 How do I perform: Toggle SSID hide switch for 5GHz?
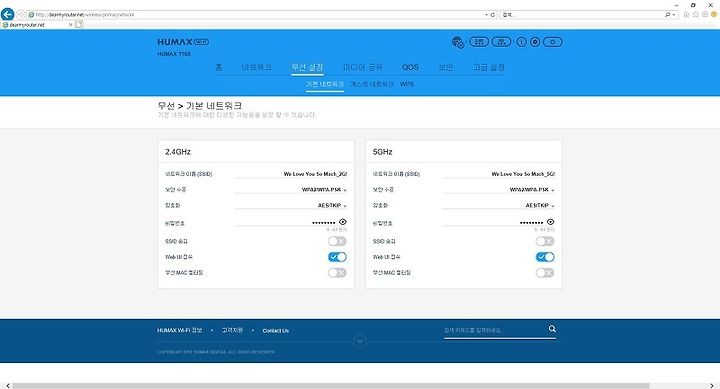(x=545, y=241)
